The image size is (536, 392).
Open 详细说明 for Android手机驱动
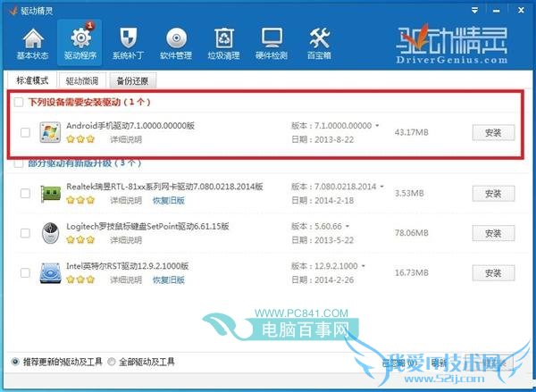tap(126, 139)
